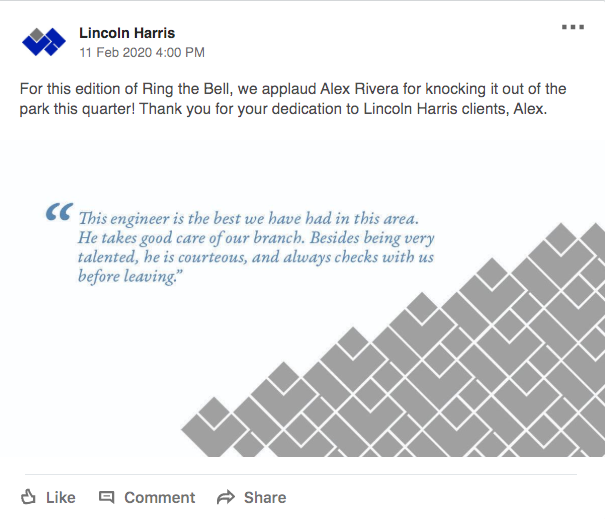Click the Lincoln Harris blue diamond logo
605x519 pixels.
pos(43,42)
